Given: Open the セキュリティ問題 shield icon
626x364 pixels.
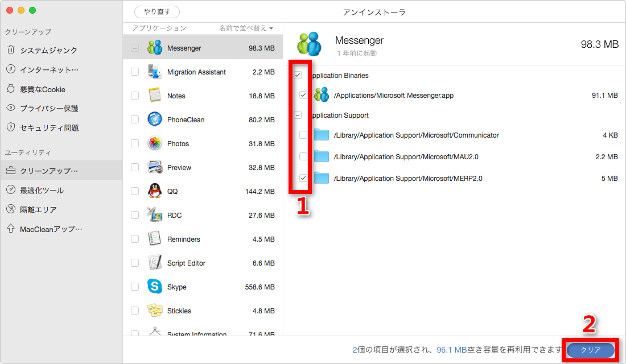Looking at the screenshot, I should [11, 127].
